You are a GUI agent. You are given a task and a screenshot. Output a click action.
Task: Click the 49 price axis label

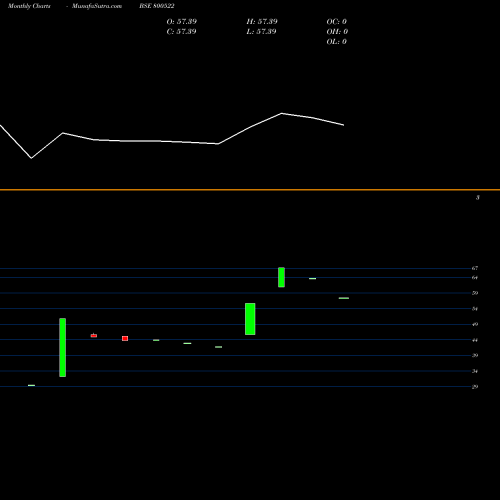(x=475, y=324)
